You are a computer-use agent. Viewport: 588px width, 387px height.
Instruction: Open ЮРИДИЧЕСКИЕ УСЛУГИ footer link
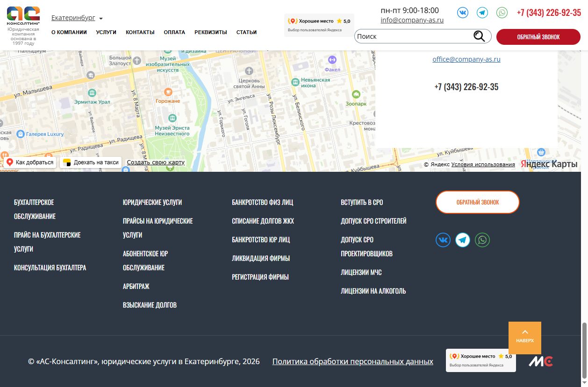click(152, 202)
